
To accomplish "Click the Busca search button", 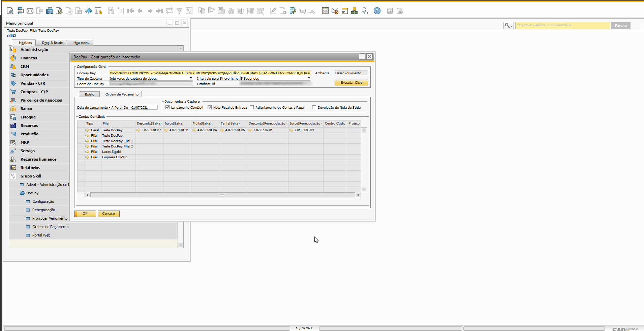I will tap(621, 26).
